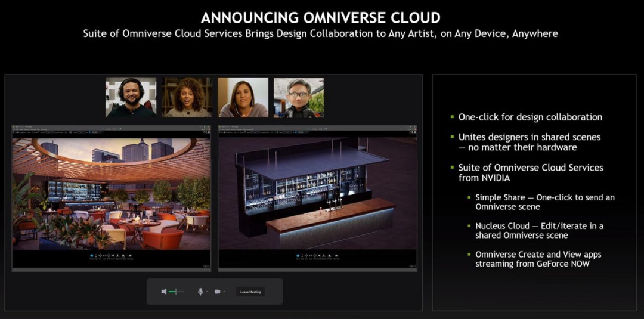644x319 pixels.
Task: Click "One-click for design collaboration" bullet
Action: [530, 117]
